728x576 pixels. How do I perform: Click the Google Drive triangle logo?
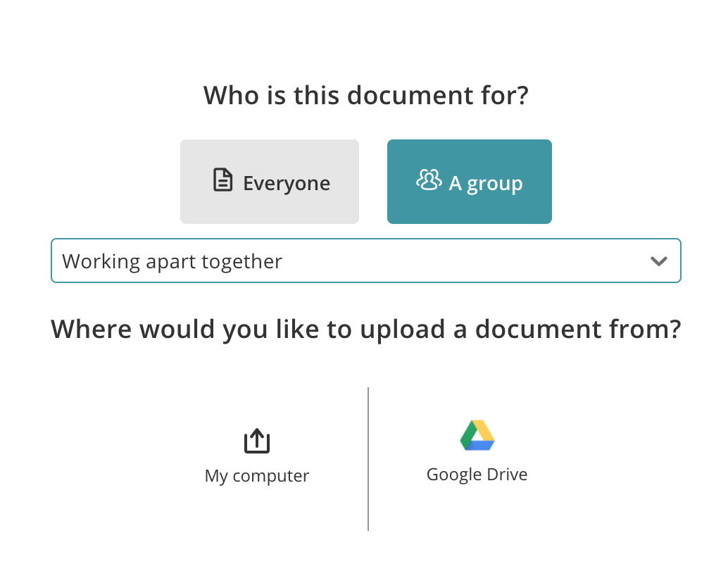[x=477, y=435]
